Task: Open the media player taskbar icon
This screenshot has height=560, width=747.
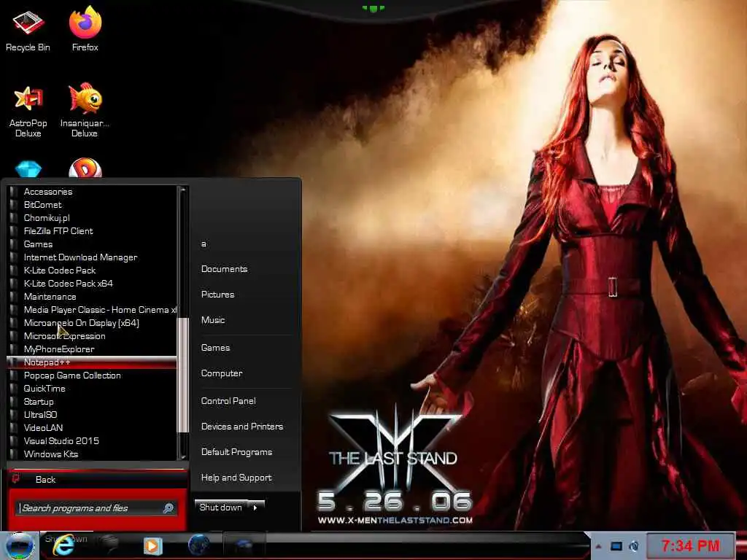Action: click(153, 545)
